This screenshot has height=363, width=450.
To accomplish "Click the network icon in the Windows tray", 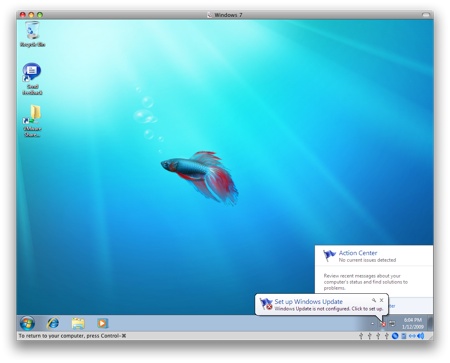I will pos(392,323).
